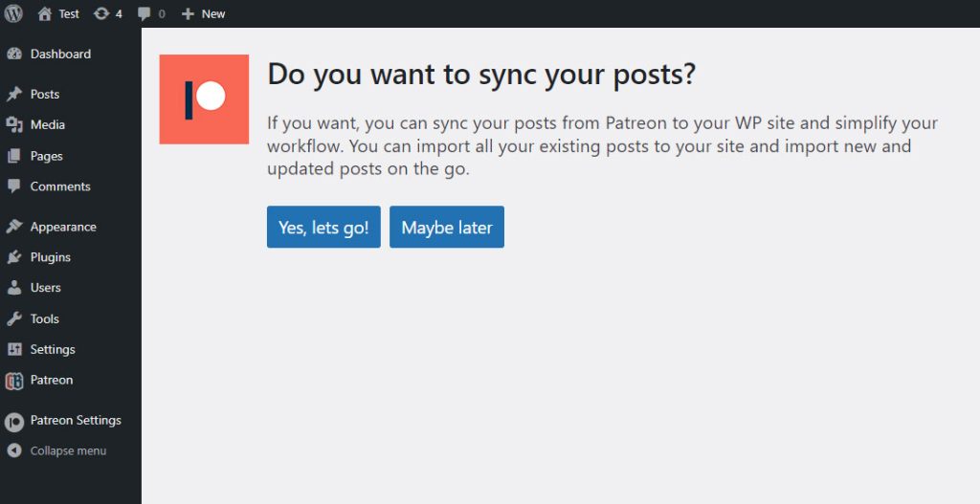The height and width of the screenshot is (504, 980).
Task: Click the large Patreon logo image
Action: tap(205, 99)
